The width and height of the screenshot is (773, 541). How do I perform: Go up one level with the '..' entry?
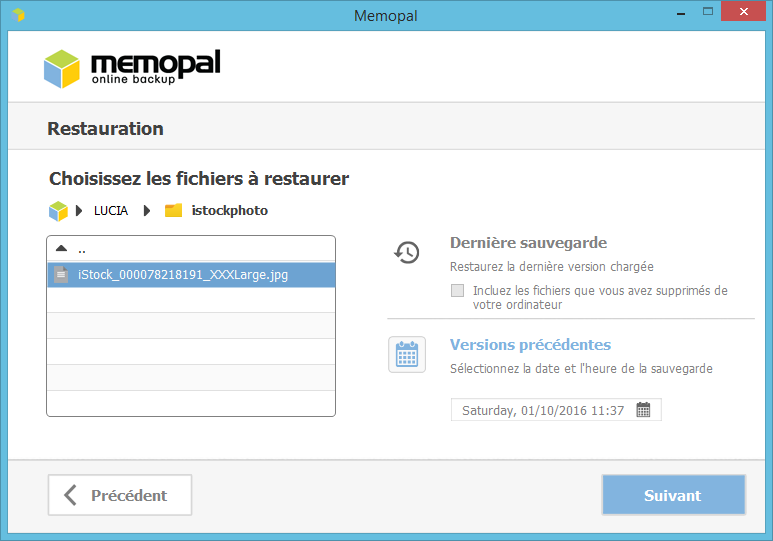coord(191,249)
